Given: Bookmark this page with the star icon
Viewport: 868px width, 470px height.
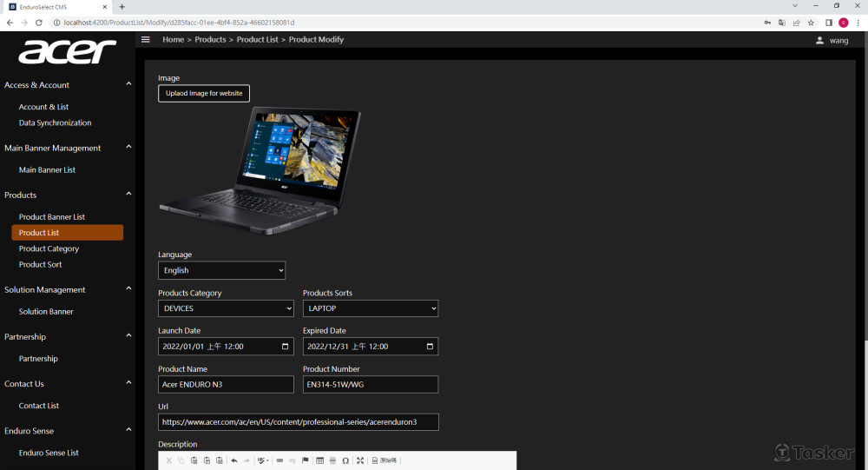Looking at the screenshot, I should pos(811,23).
